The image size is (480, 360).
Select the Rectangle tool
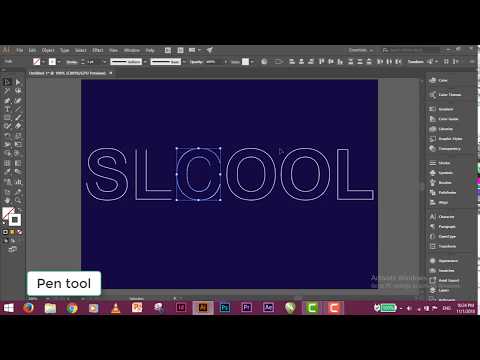tap(7, 118)
